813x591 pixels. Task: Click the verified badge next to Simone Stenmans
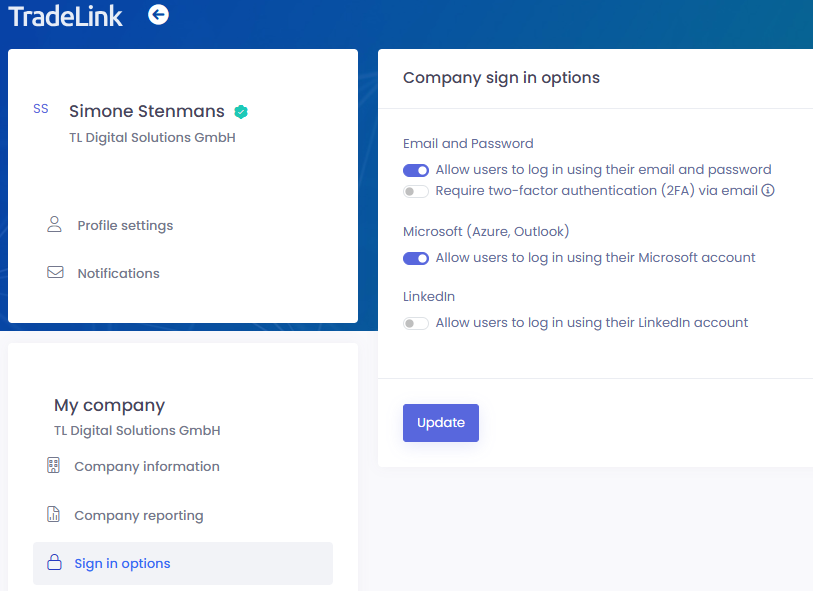[241, 112]
